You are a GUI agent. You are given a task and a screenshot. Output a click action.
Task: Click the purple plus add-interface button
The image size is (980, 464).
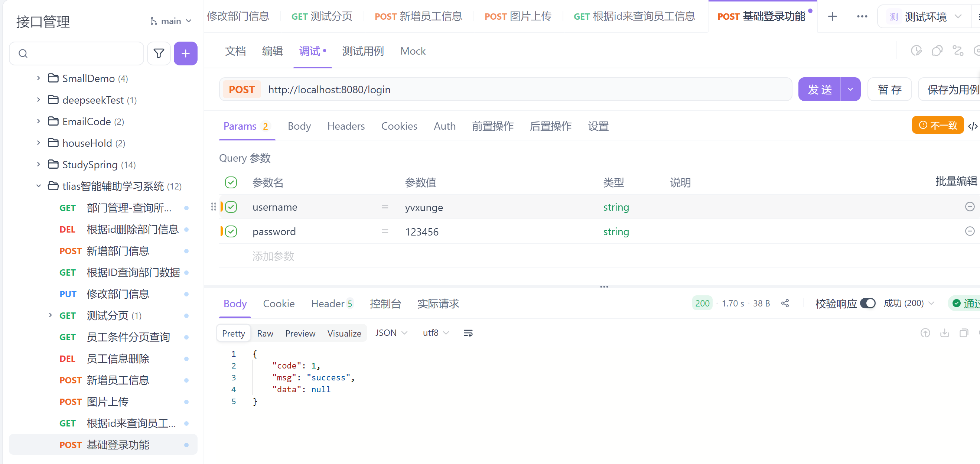pyautogui.click(x=185, y=53)
